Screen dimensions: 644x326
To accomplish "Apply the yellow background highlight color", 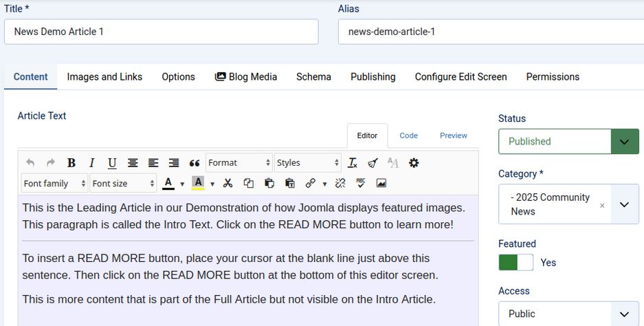I will pos(198,184).
